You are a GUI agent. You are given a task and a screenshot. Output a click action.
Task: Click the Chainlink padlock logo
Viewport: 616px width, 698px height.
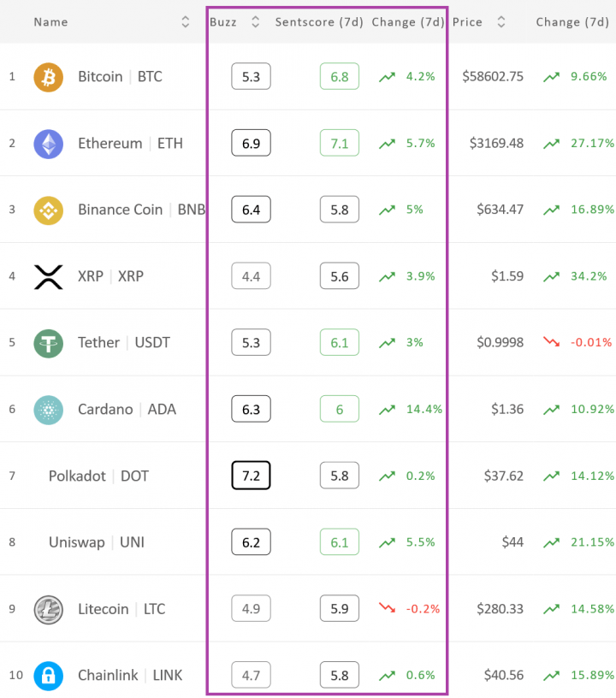coord(49,676)
